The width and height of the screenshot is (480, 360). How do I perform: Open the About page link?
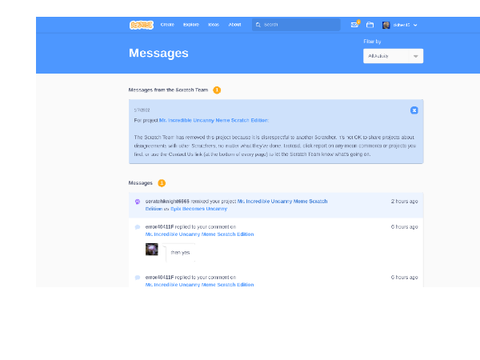click(235, 25)
